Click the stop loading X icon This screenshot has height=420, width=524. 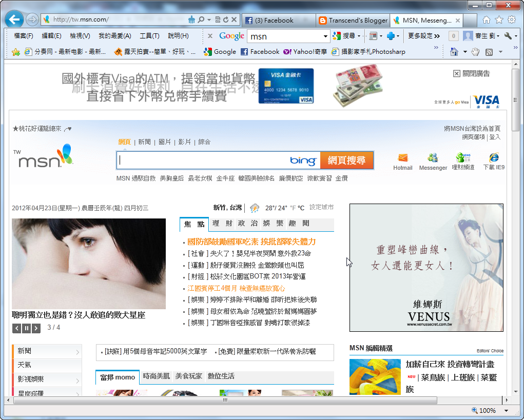(234, 19)
